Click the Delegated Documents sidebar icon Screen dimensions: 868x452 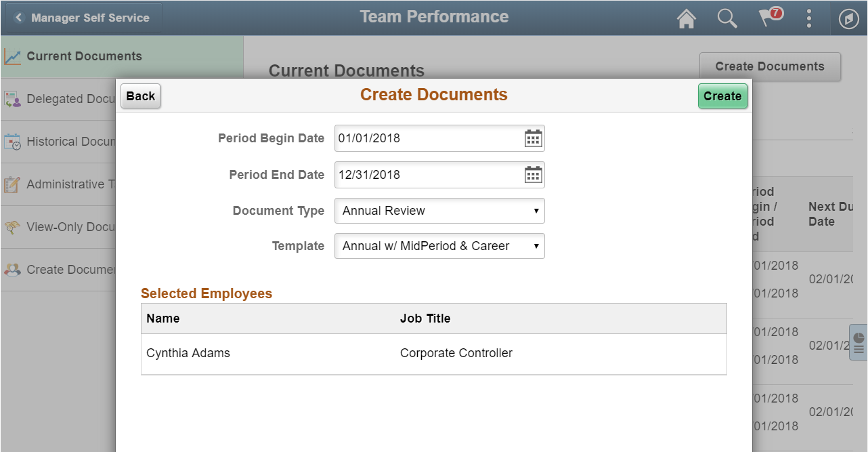(x=12, y=100)
